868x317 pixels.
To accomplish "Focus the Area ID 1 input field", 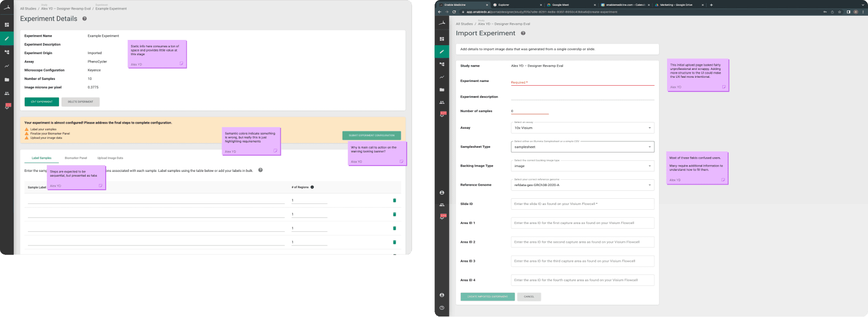I will [x=583, y=223].
